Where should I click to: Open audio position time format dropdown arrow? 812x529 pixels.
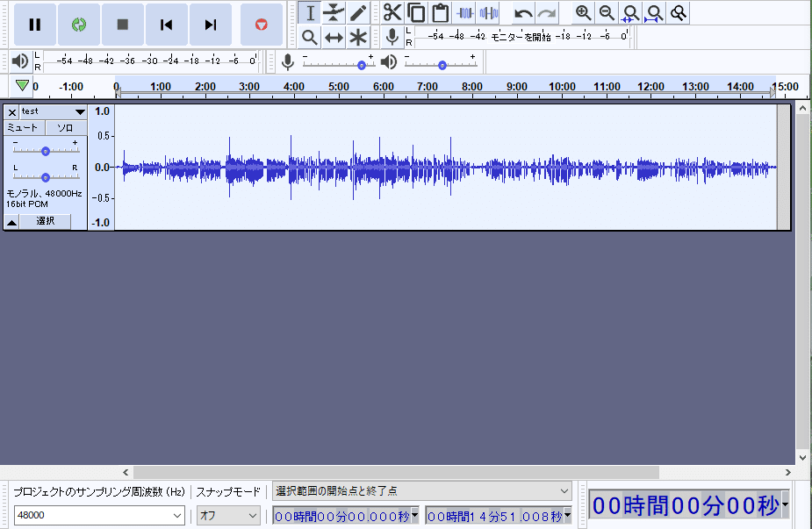(x=786, y=504)
